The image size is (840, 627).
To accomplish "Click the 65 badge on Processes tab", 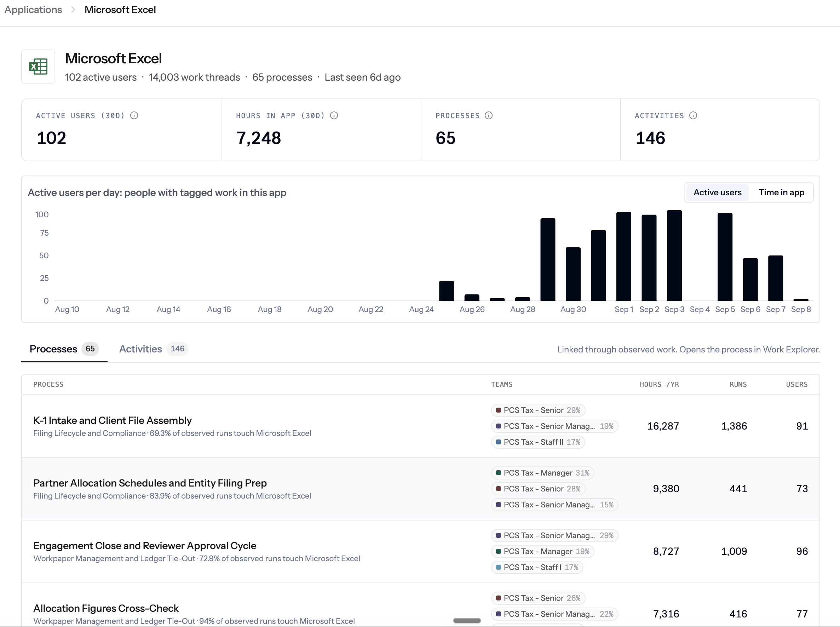I will 90,349.
